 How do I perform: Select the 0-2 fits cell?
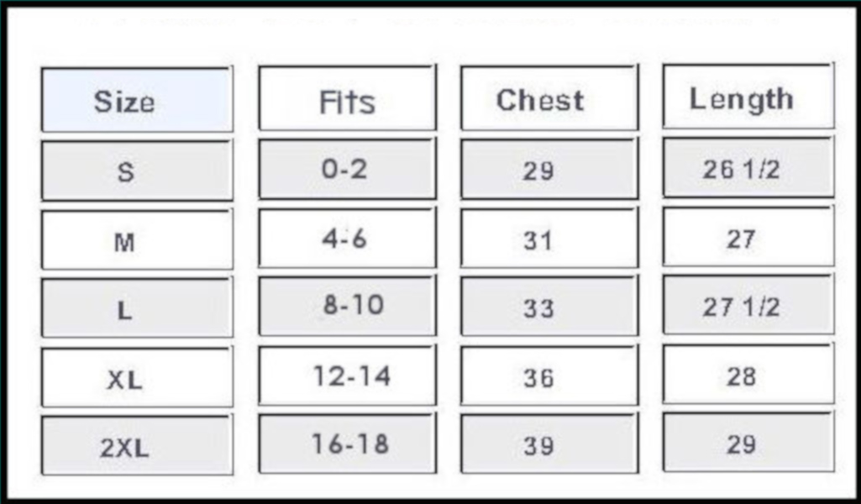pos(348,169)
